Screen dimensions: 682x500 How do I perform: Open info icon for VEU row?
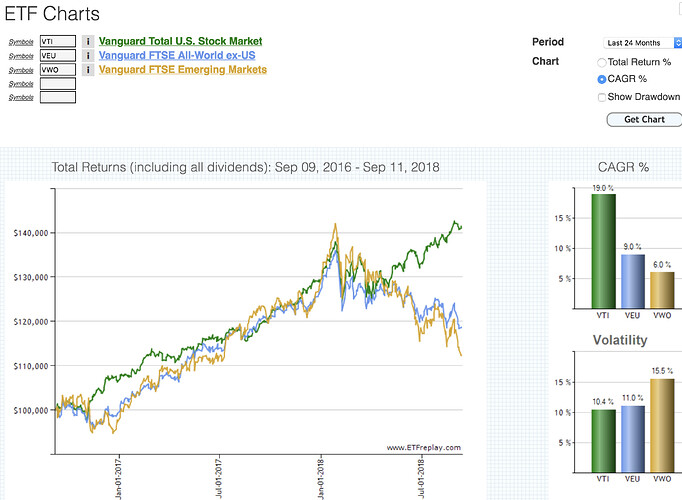pos(88,56)
